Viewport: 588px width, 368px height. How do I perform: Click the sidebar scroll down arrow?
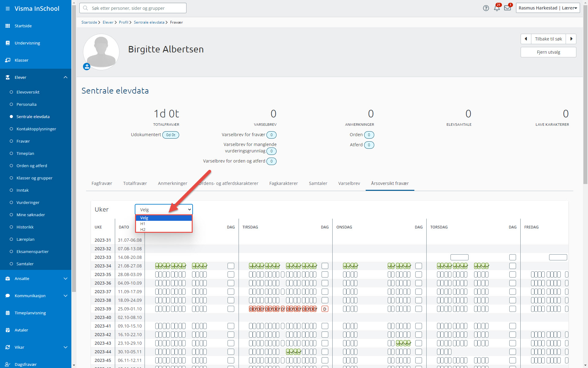point(74,365)
